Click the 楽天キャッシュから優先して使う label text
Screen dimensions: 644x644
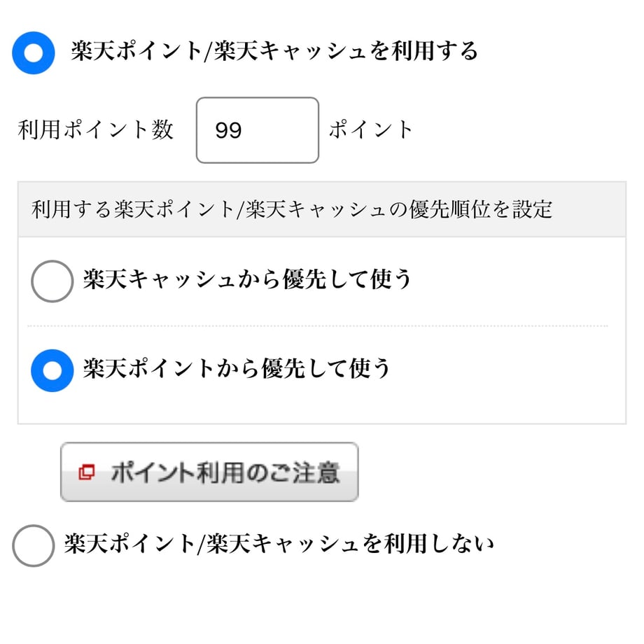[247, 279]
